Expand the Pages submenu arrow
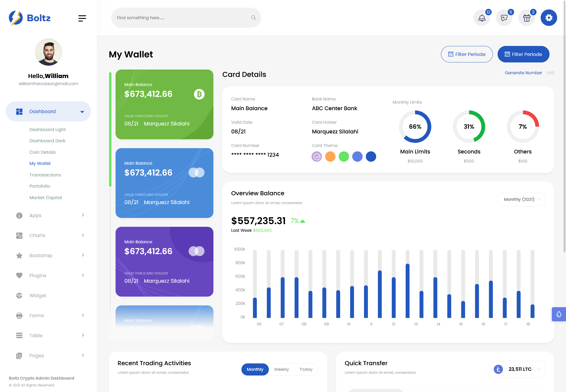 83,355
